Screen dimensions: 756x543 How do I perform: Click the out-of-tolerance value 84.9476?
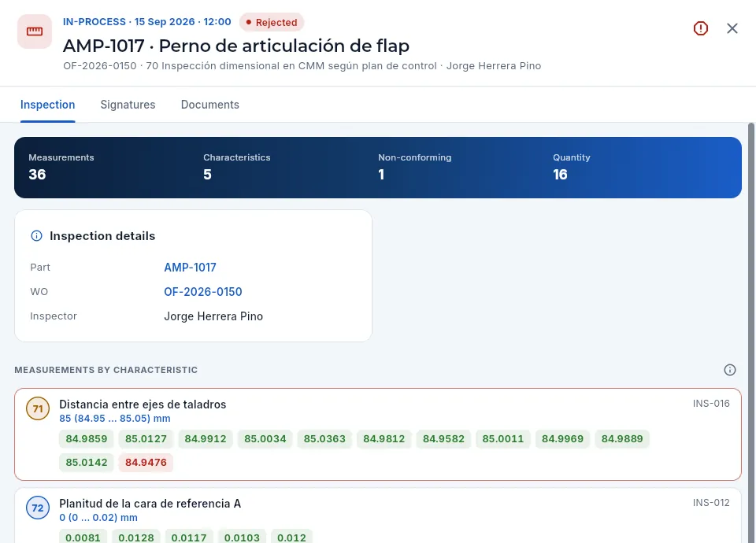146,463
